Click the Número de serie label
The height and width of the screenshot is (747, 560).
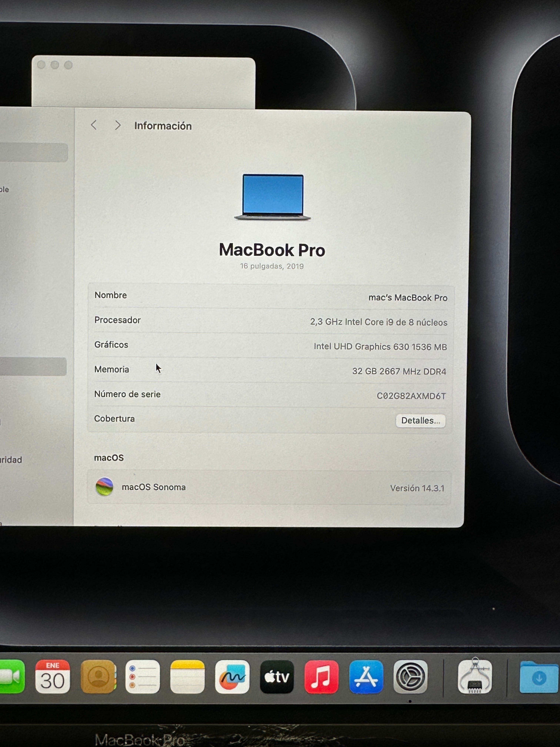127,394
